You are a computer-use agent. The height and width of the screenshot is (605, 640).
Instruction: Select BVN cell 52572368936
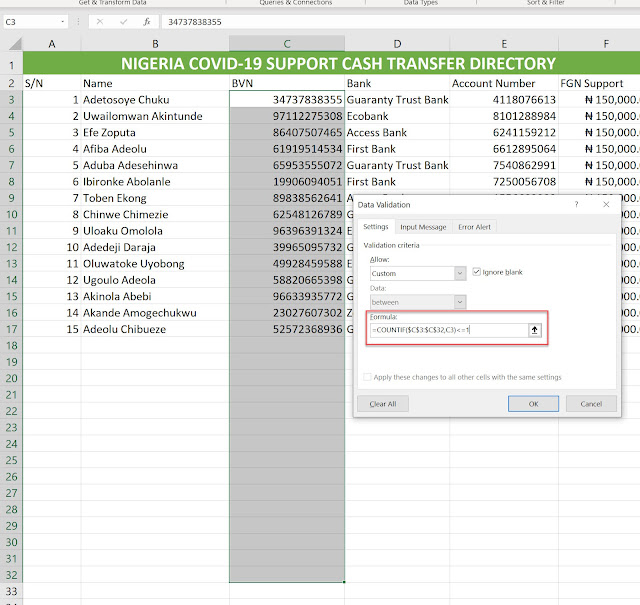click(x=287, y=329)
